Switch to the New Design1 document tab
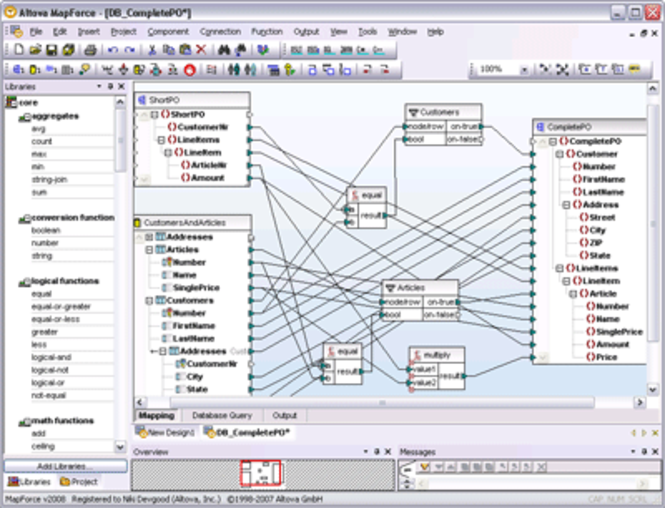The image size is (665, 508). pos(166,433)
